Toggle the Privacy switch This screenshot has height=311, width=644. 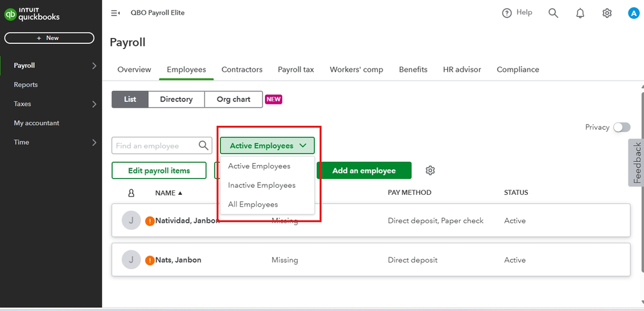point(621,127)
